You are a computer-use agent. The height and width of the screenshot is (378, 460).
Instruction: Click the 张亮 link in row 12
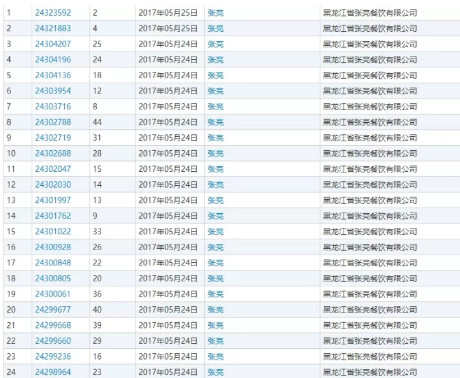pos(216,185)
